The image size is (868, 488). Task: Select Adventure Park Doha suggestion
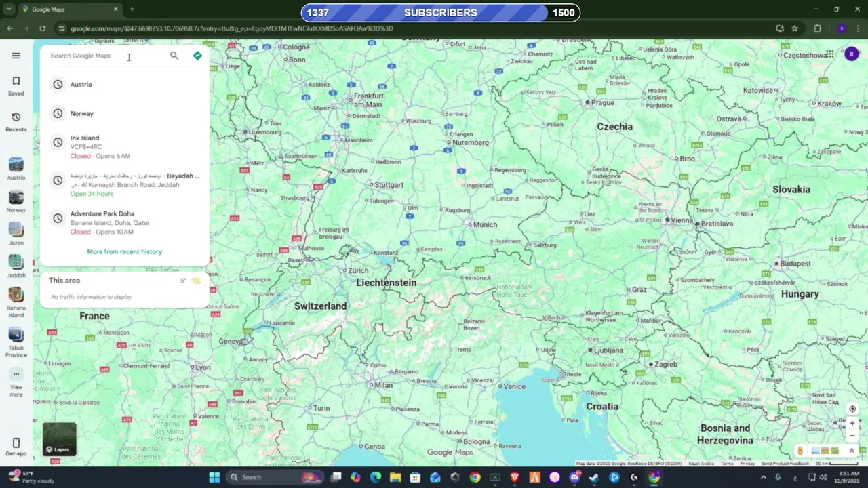coord(125,222)
